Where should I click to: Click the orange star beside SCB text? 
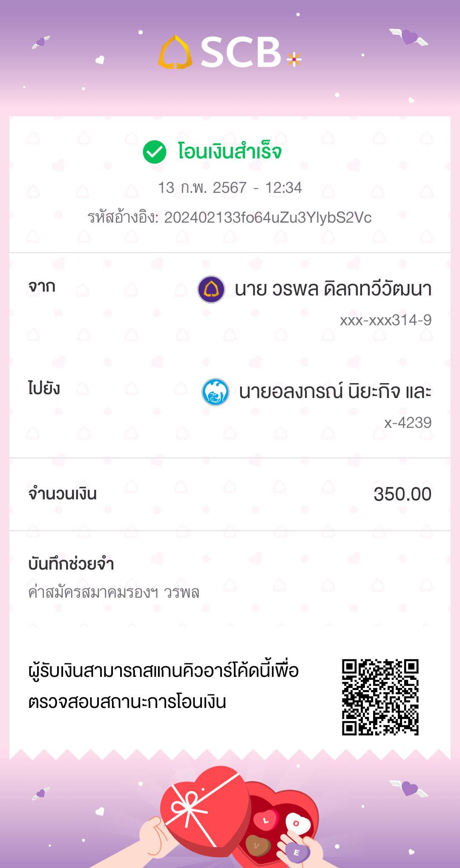coord(293,59)
